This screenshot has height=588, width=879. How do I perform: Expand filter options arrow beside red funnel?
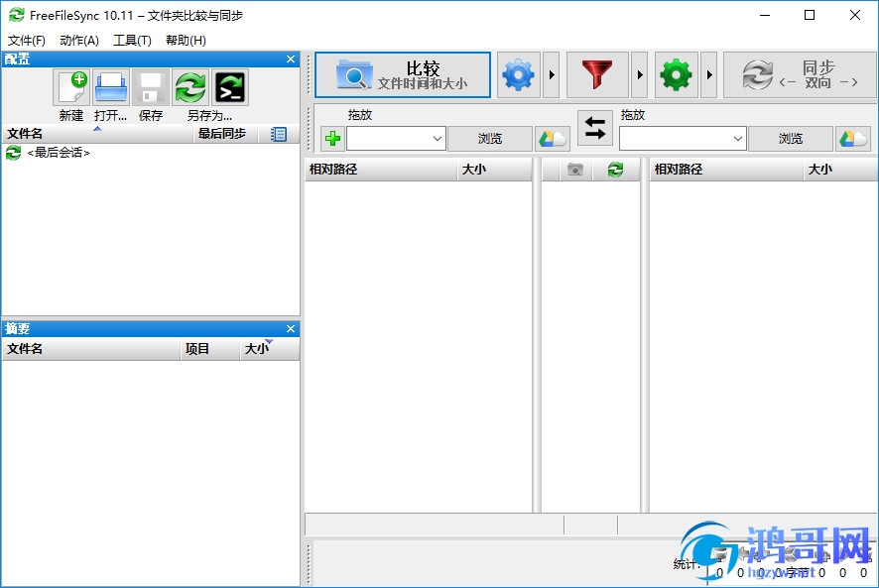(x=640, y=75)
